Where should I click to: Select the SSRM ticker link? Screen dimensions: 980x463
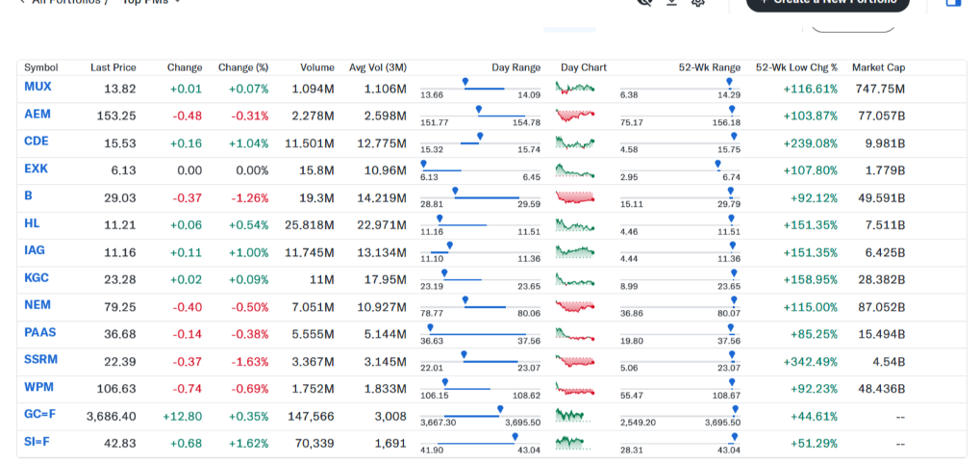(41, 359)
